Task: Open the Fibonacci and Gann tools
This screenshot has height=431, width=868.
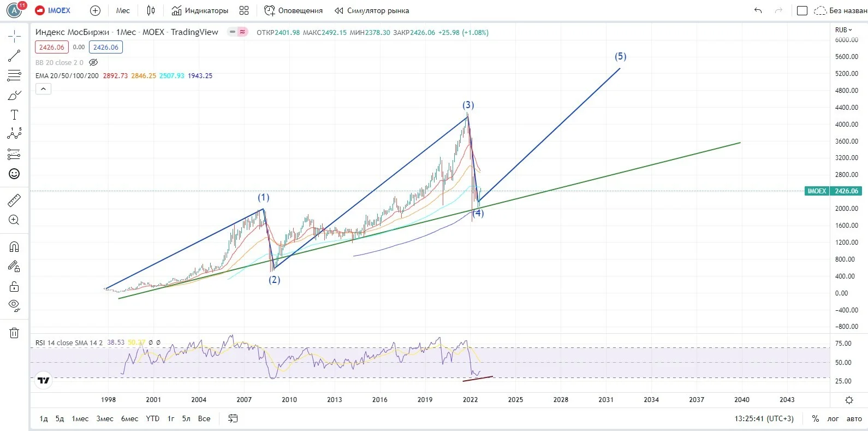Action: tap(14, 75)
